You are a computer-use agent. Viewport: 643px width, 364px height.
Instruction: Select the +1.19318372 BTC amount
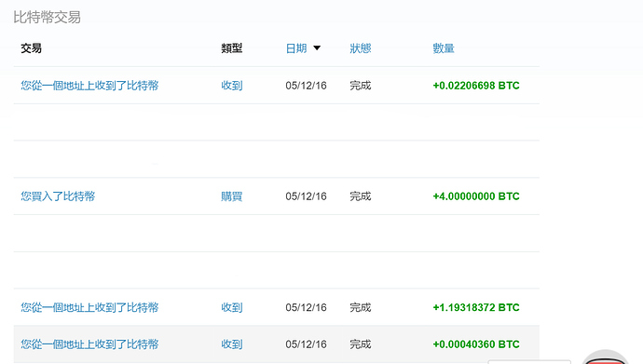476,307
